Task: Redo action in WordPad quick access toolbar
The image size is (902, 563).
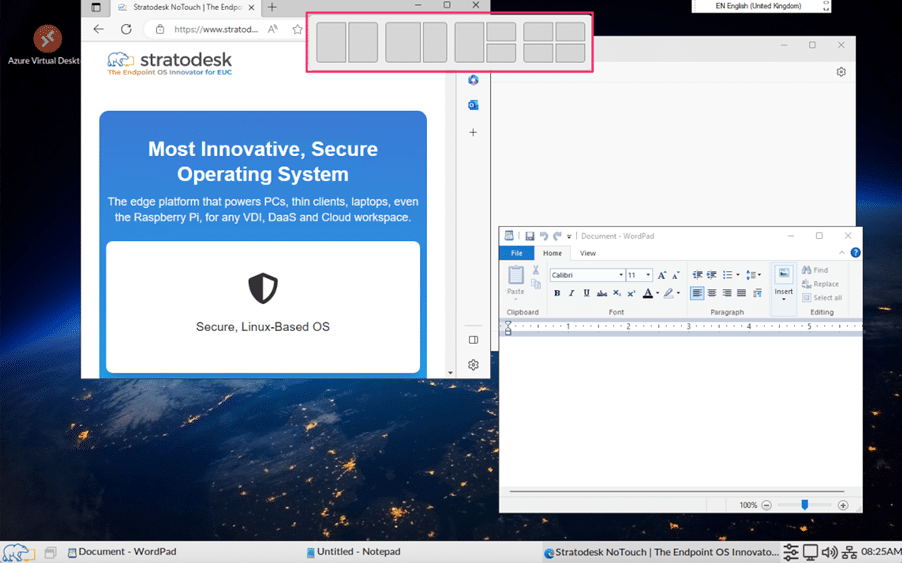Action: click(x=557, y=236)
